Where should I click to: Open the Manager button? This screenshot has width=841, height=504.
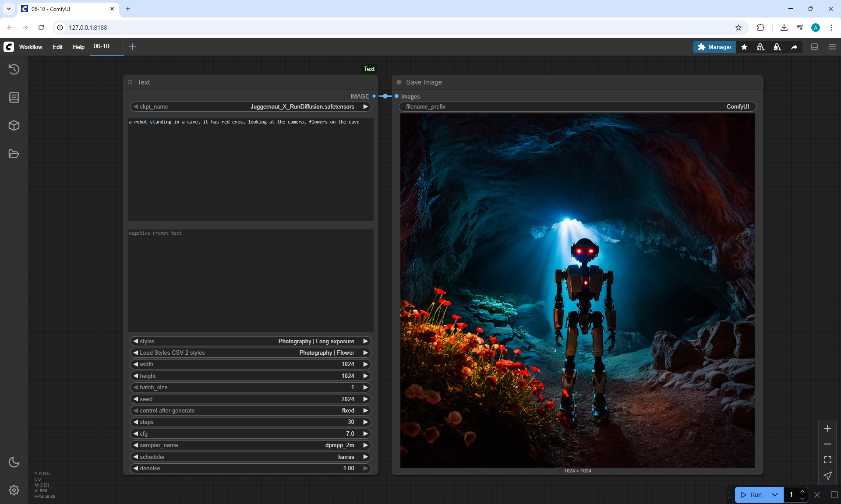coord(714,47)
